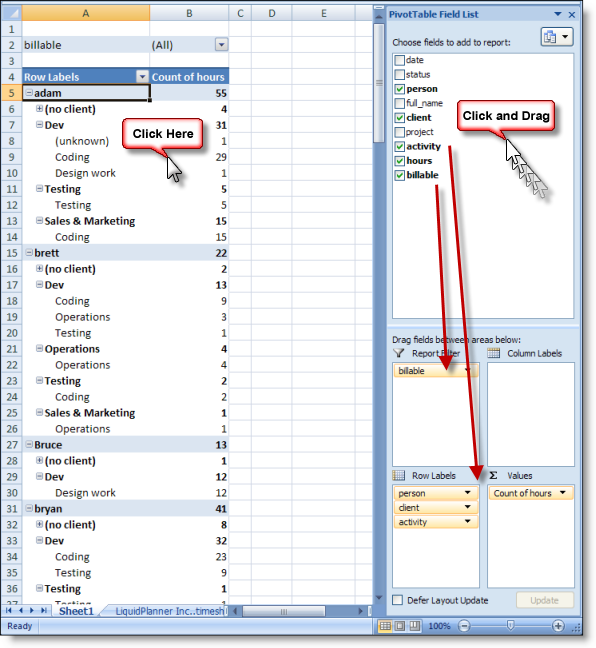Viewport: 596px width, 648px height.
Task: Zoom out with the minus button
Action: pyautogui.click(x=464, y=626)
